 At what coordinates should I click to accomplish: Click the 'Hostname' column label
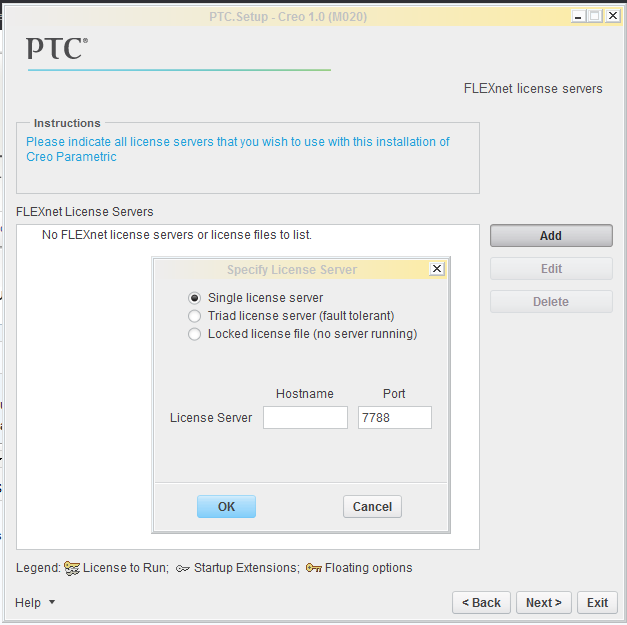(x=305, y=394)
